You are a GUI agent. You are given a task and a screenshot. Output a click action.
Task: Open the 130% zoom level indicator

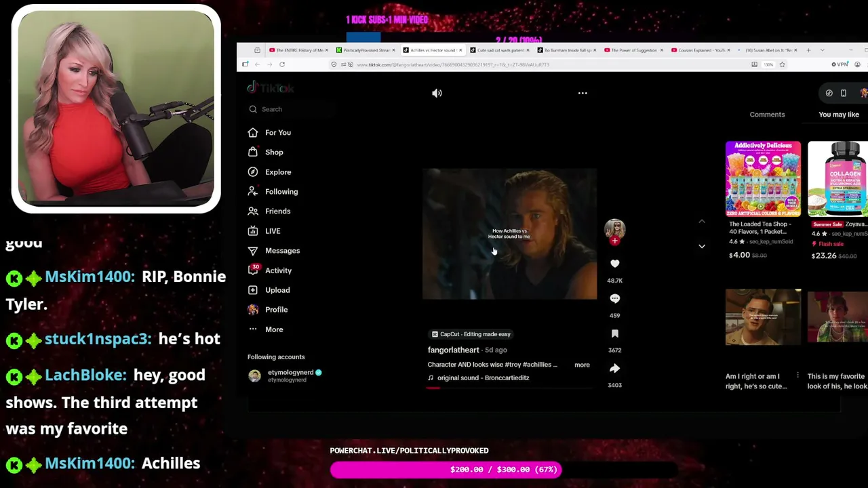point(768,64)
